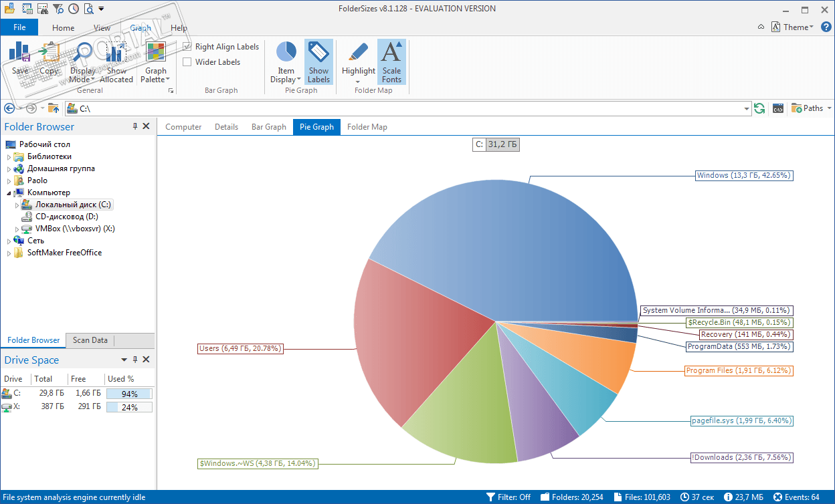The width and height of the screenshot is (835, 504).
Task: Open the Theme dropdown
Action: (792, 27)
